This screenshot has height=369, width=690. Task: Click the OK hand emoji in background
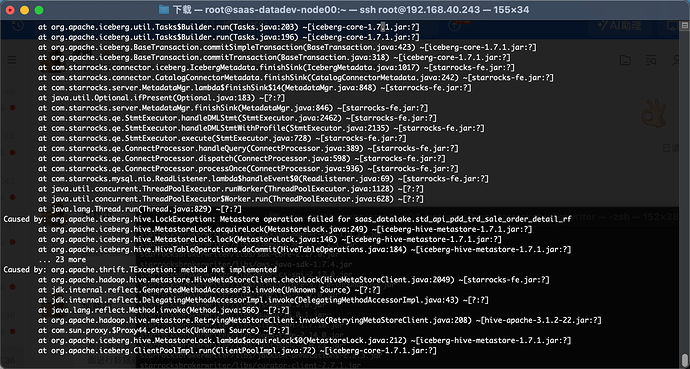[653, 113]
